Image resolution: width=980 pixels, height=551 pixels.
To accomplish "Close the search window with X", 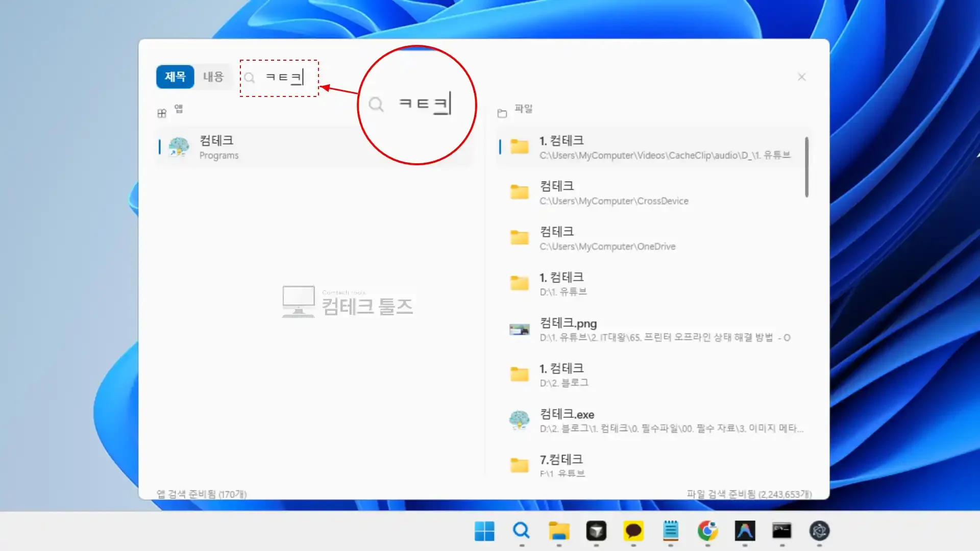I will pos(802,77).
